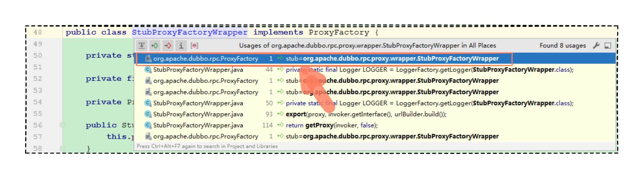Toggle the red write access filter

coord(168,45)
